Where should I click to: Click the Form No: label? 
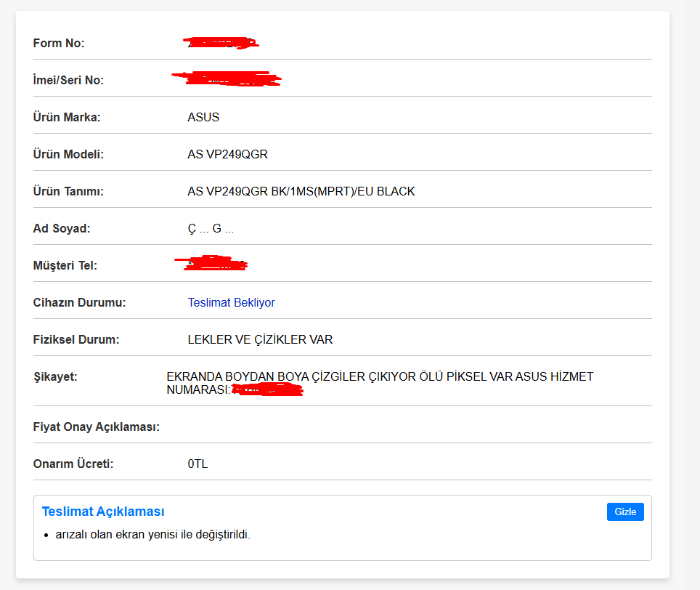tap(59, 43)
